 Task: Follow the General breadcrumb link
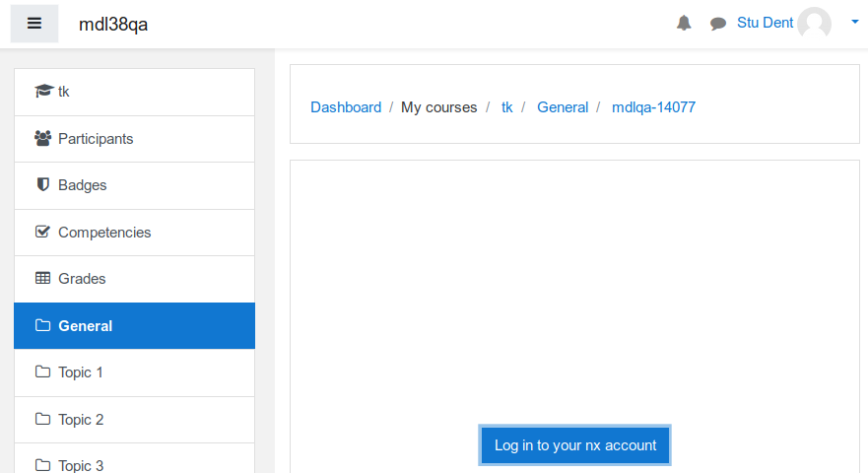[563, 106]
